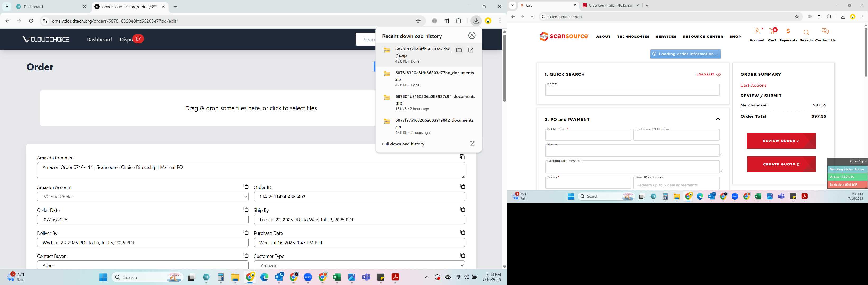The height and width of the screenshot is (285, 868).
Task: Click the Memo field
Action: (x=632, y=150)
